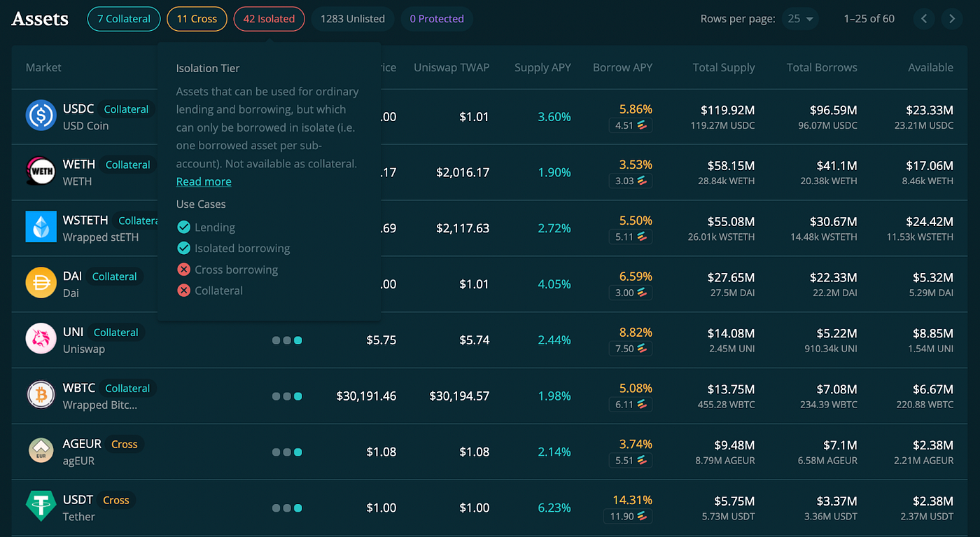
Task: Click the UNI Collateral tag
Action: [115, 333]
